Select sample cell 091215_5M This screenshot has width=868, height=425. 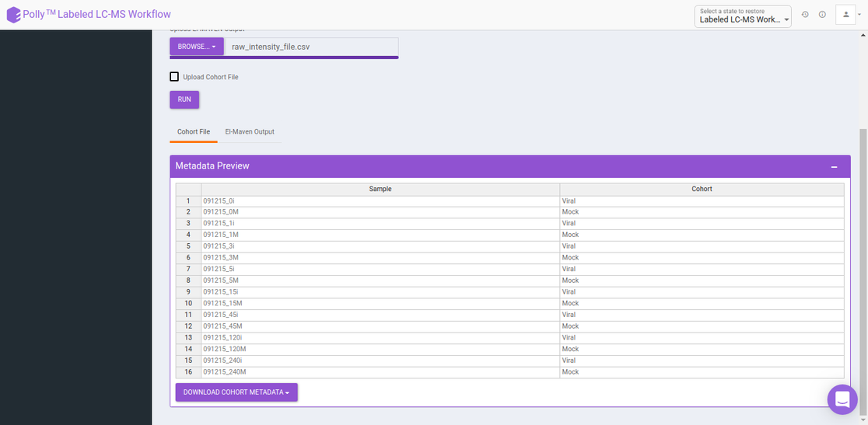[x=380, y=280]
